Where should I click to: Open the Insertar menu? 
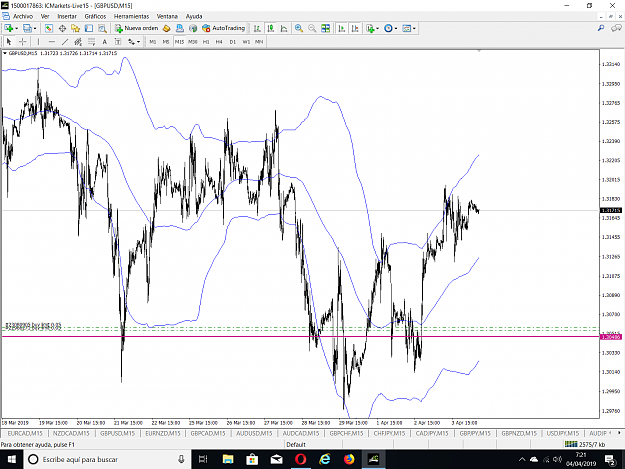pos(67,16)
